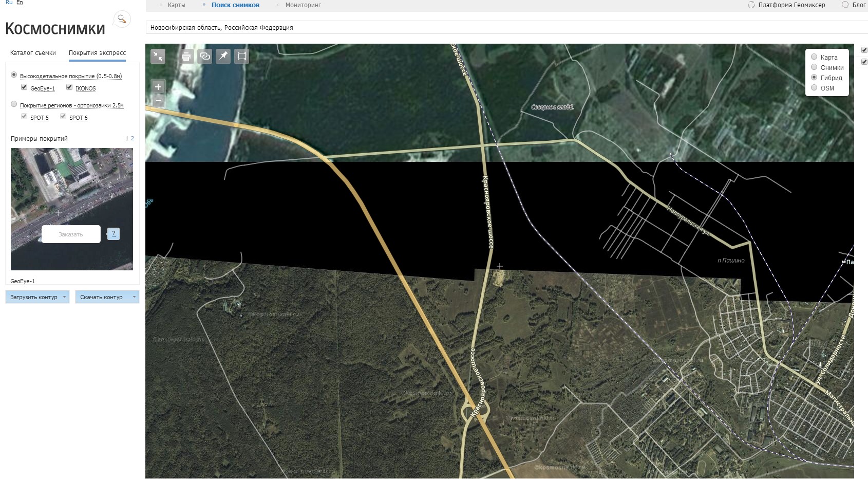Open the Загрузить контур dropdown
This screenshot has width=868, height=479.
[x=37, y=297]
